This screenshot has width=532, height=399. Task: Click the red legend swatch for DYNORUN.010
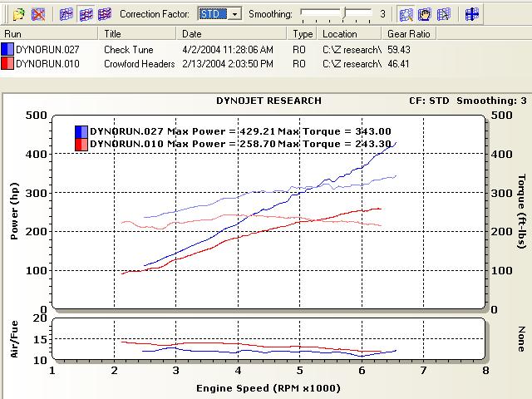[81, 144]
